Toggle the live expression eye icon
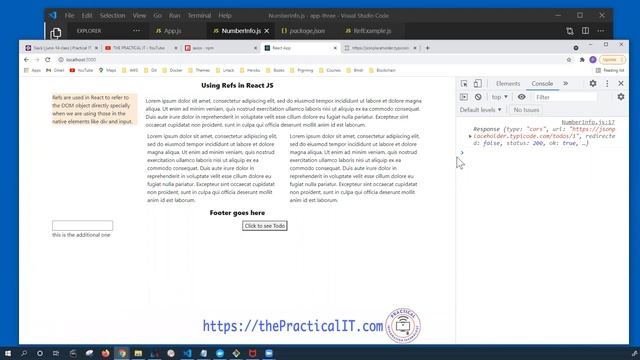 click(x=521, y=97)
